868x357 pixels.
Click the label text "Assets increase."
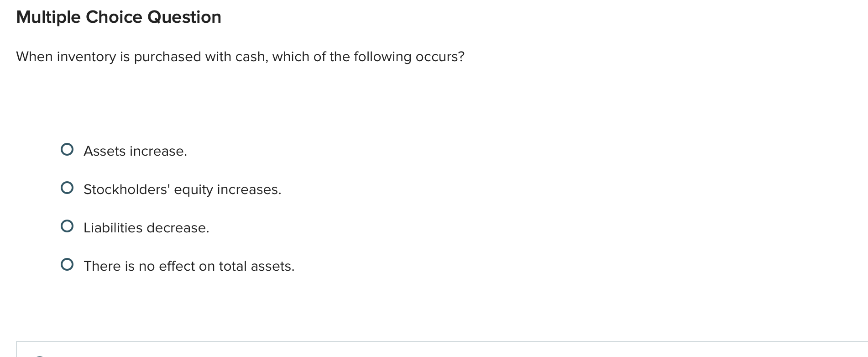point(135,151)
